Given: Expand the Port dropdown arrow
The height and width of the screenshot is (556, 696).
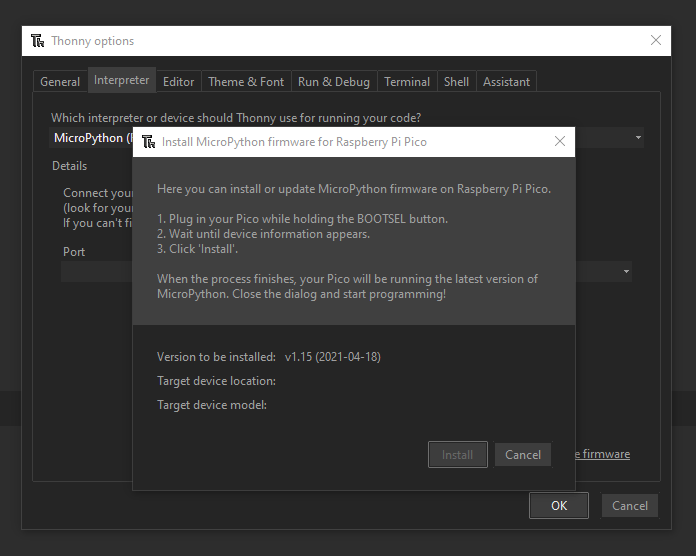Looking at the screenshot, I should [x=626, y=271].
